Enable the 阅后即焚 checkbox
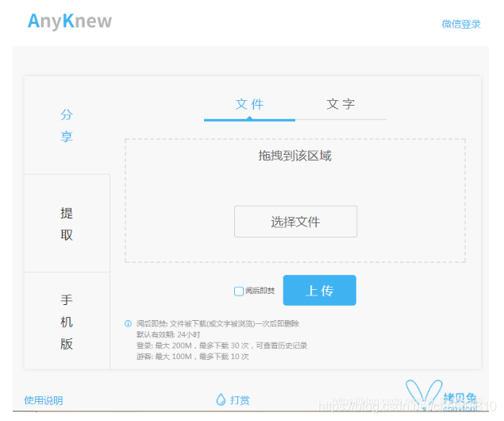The height and width of the screenshot is (421, 504). (x=239, y=291)
